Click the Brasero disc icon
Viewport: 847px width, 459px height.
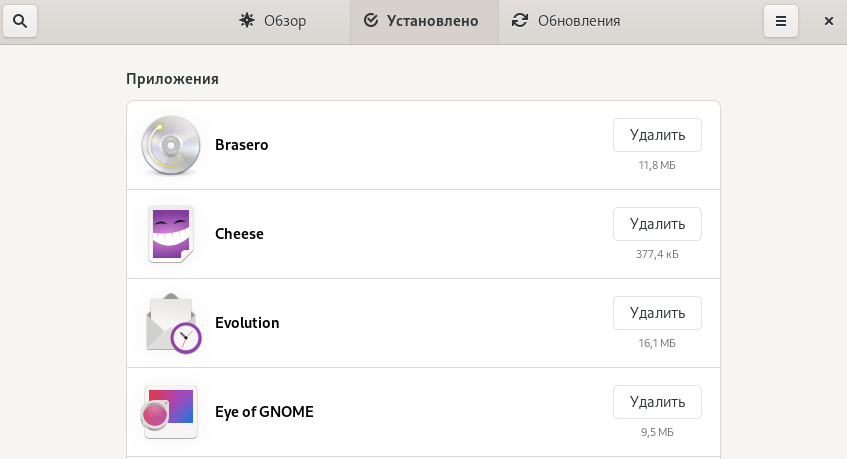171,145
